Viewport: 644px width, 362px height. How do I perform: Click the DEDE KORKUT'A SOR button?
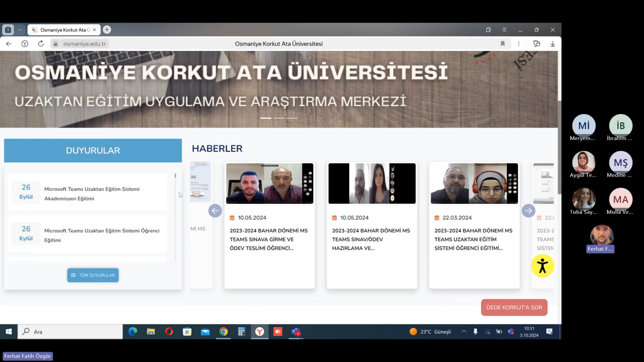point(514,307)
